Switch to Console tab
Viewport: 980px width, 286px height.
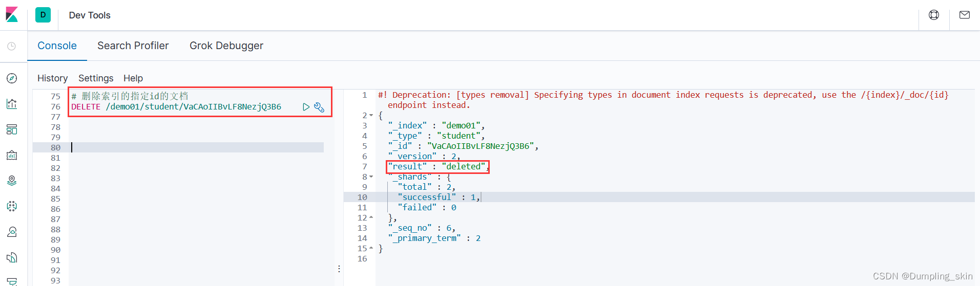[x=57, y=46]
